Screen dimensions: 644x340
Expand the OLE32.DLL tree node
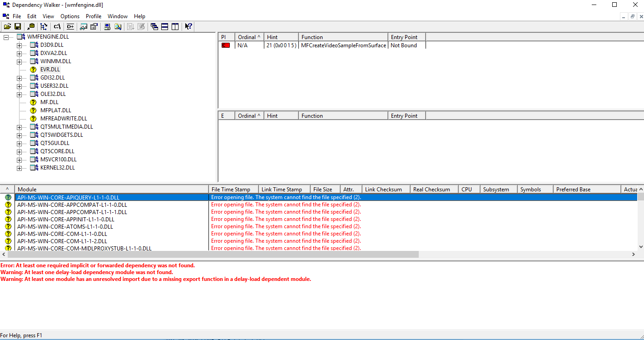pos(19,95)
